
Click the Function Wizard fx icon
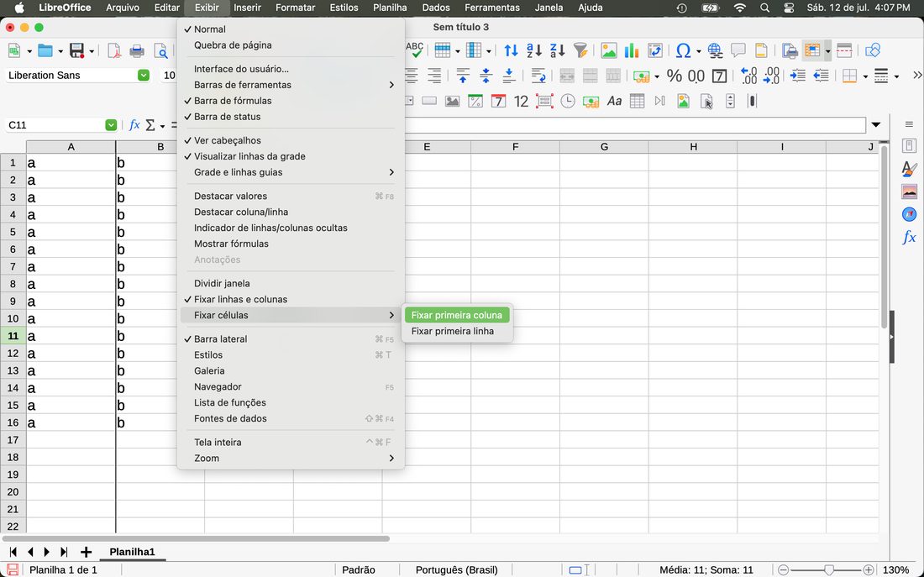coord(134,125)
